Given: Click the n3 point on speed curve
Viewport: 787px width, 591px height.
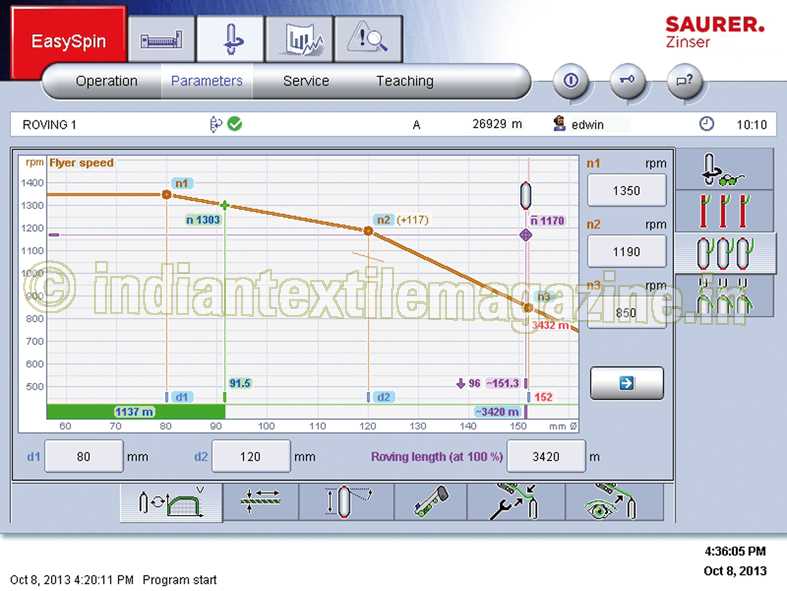Looking at the screenshot, I should pyautogui.click(x=528, y=308).
